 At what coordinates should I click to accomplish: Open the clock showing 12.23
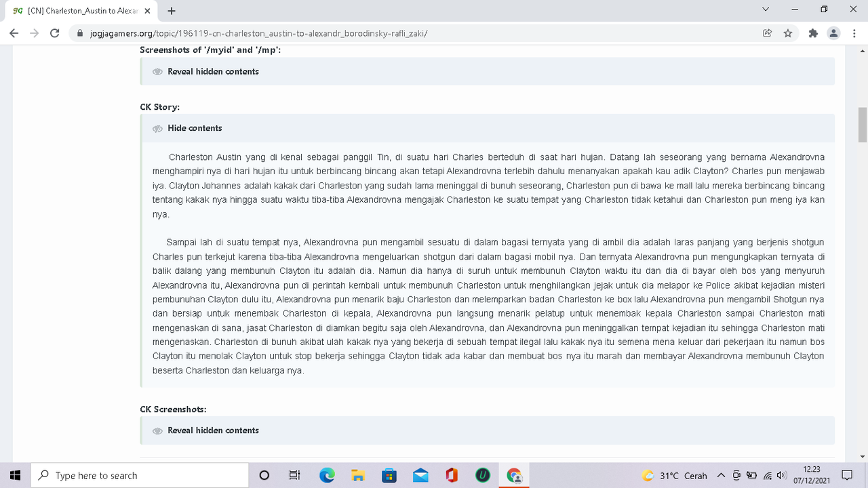click(x=811, y=475)
